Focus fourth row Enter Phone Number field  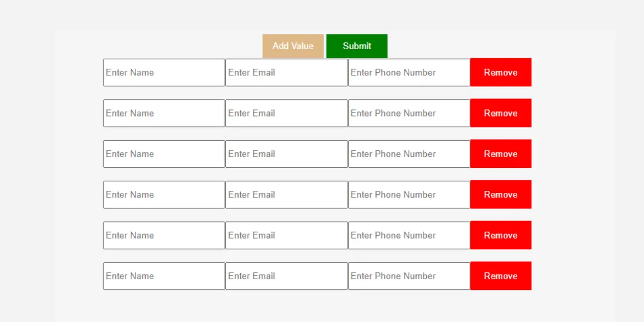click(x=409, y=194)
